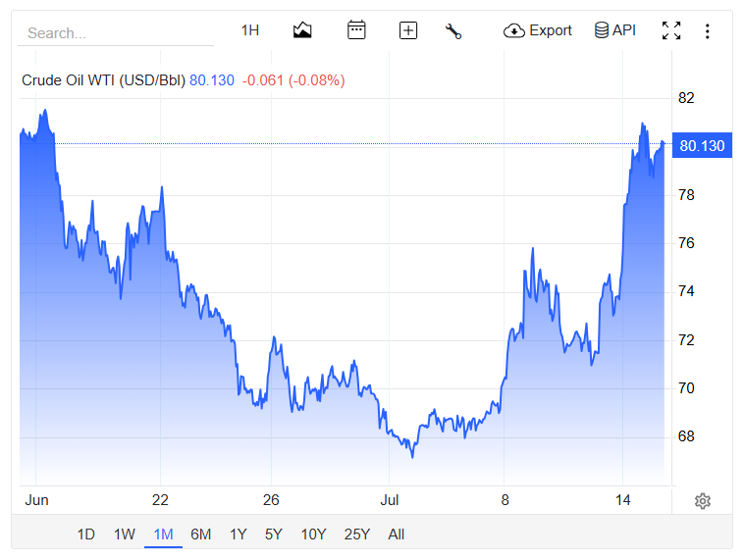
Task: Click the blue 80.130 value in header
Action: (x=212, y=80)
